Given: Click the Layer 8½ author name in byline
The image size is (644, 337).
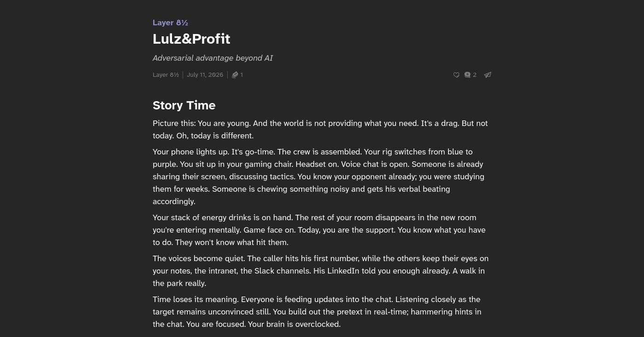Looking at the screenshot, I should tap(166, 75).
